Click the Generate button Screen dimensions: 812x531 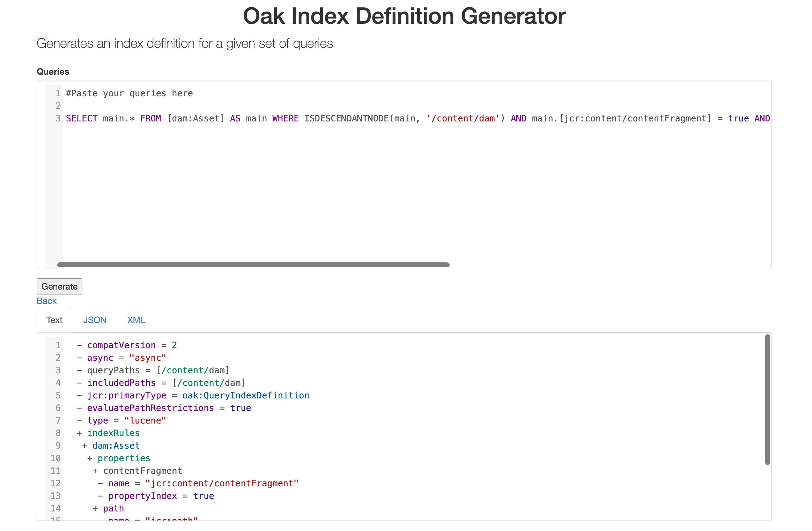(59, 286)
